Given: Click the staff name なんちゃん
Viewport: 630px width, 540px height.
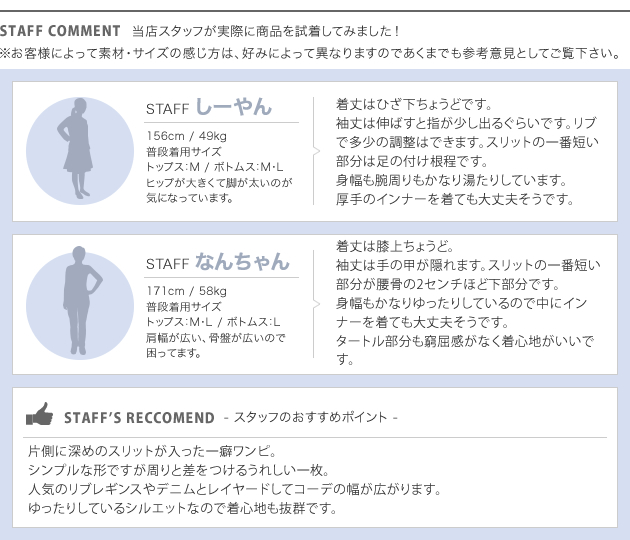Looking at the screenshot, I should [x=242, y=262].
